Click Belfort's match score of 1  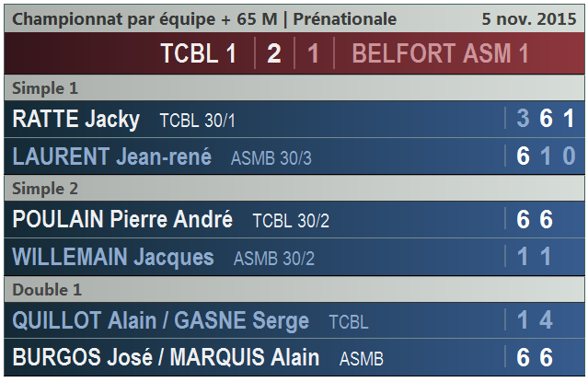[x=313, y=53]
